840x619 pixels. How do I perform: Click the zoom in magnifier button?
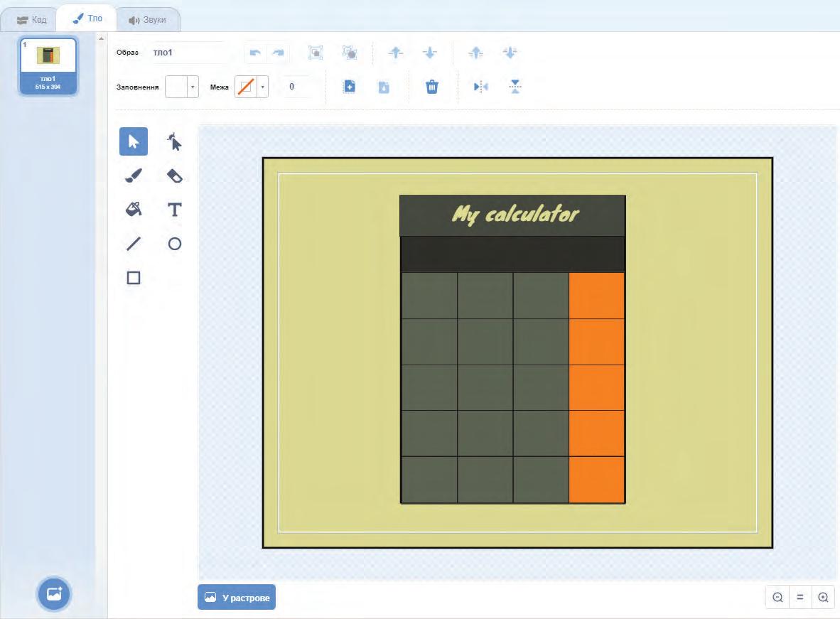824,597
